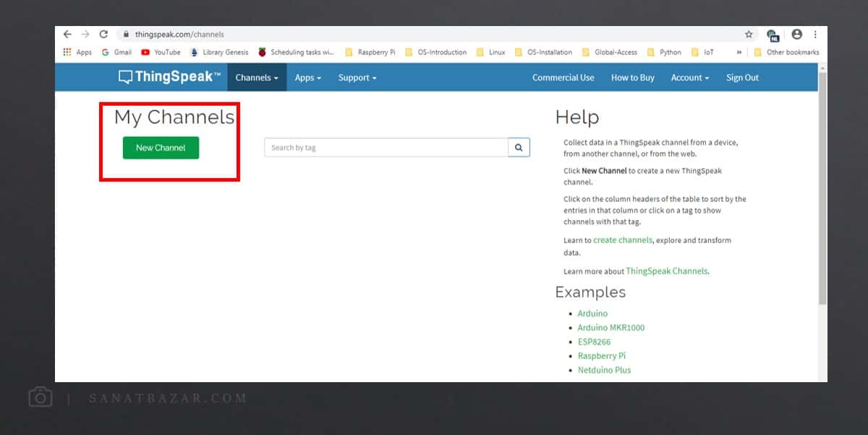Open Chrome's three-dot menu
The image size is (868, 435).
[816, 34]
